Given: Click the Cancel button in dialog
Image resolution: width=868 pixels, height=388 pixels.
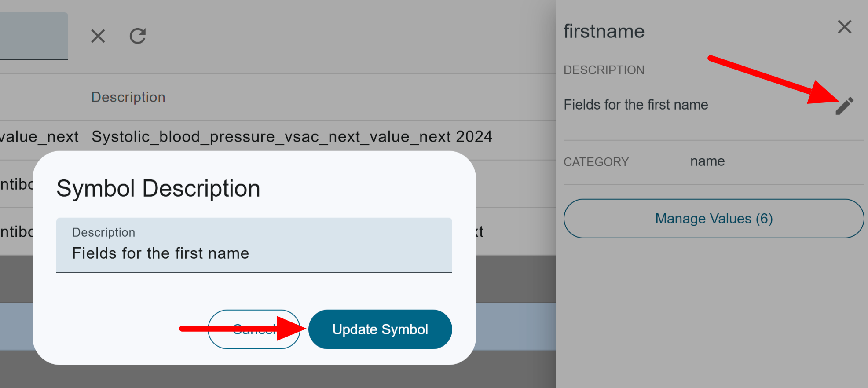Looking at the screenshot, I should [x=254, y=329].
